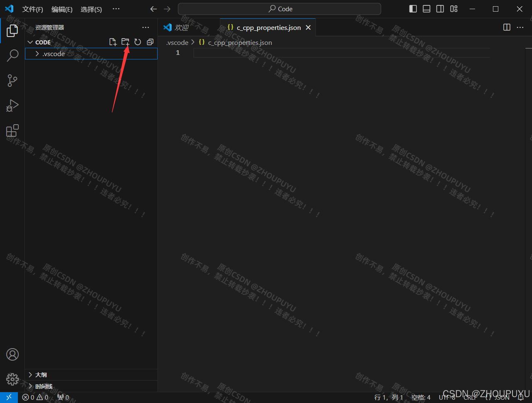Viewport: 532px width, 403px height.
Task: Open the Accounts menu icon
Action: (12, 354)
